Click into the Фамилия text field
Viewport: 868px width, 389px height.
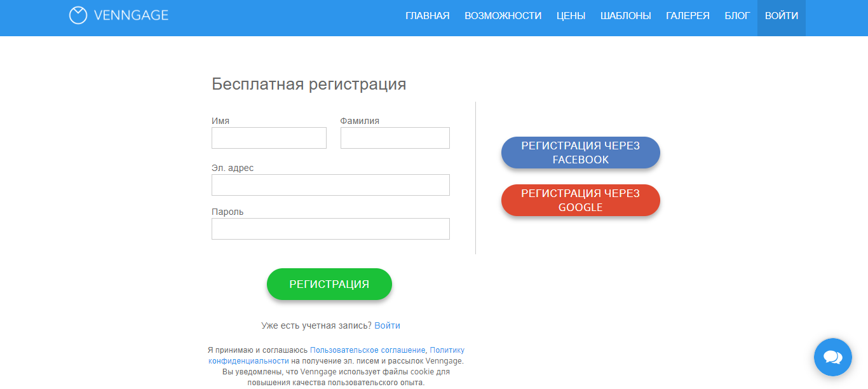click(x=395, y=138)
